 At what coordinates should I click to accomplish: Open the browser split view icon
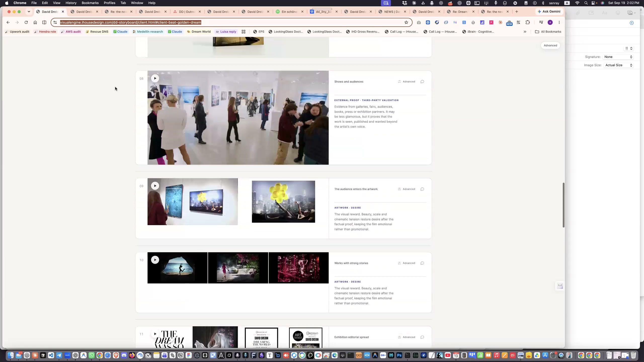[x=44, y=22]
